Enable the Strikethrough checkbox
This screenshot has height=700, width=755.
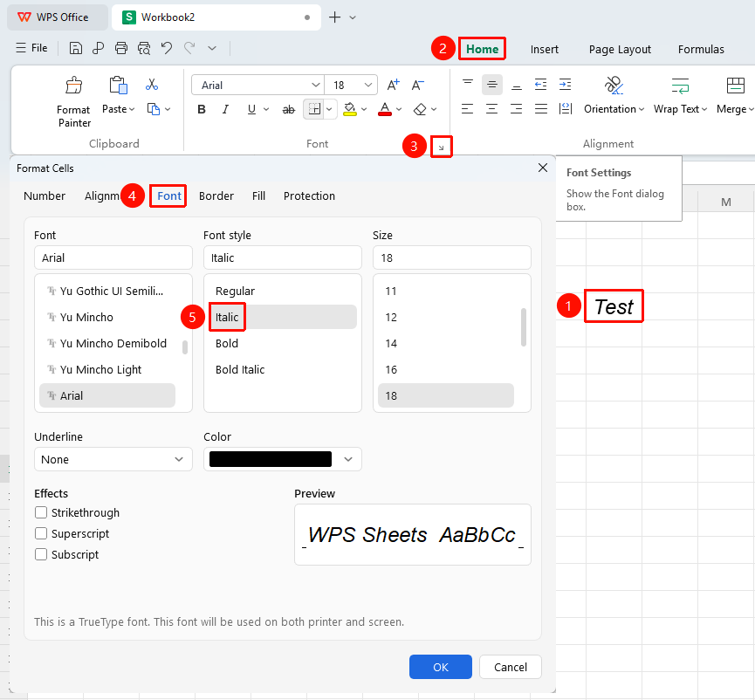coord(41,512)
